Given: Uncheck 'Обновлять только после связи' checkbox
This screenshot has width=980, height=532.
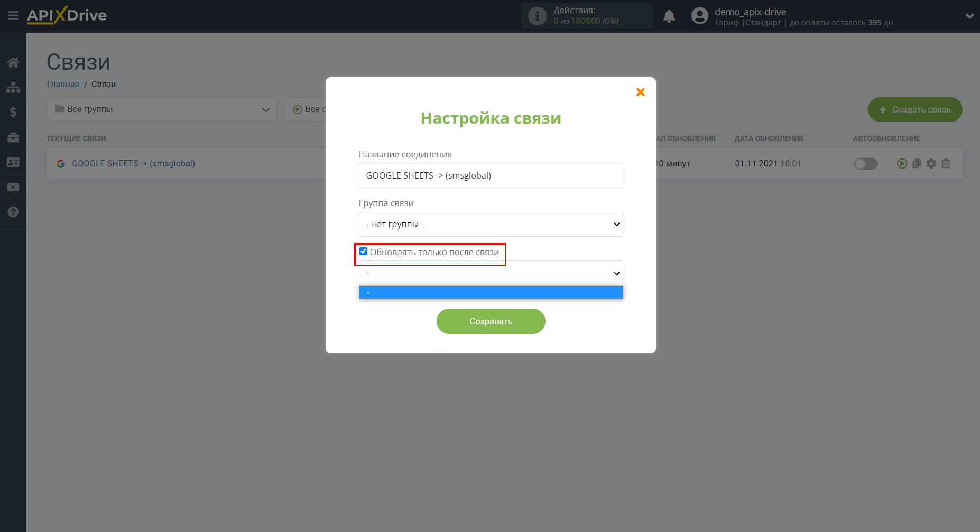Looking at the screenshot, I should pos(363,251).
